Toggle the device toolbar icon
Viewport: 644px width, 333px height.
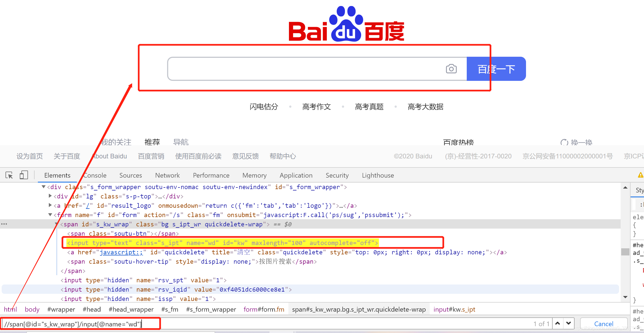coord(24,175)
